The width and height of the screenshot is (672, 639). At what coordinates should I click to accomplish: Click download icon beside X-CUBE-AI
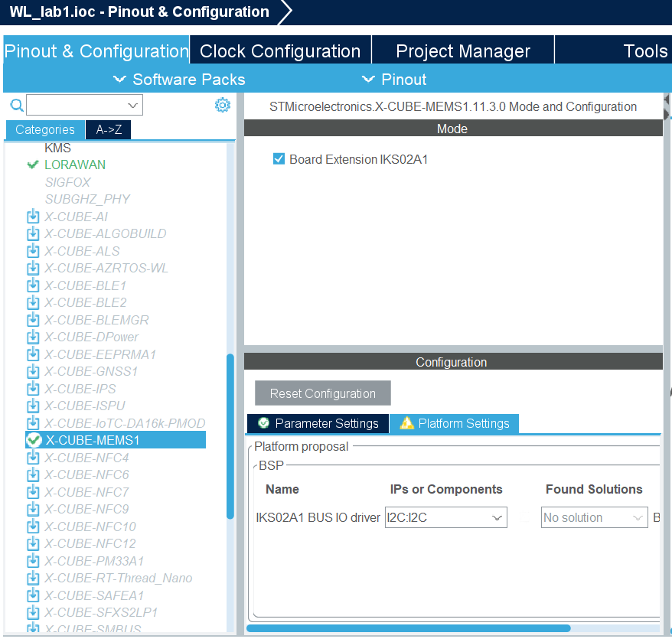tap(33, 217)
